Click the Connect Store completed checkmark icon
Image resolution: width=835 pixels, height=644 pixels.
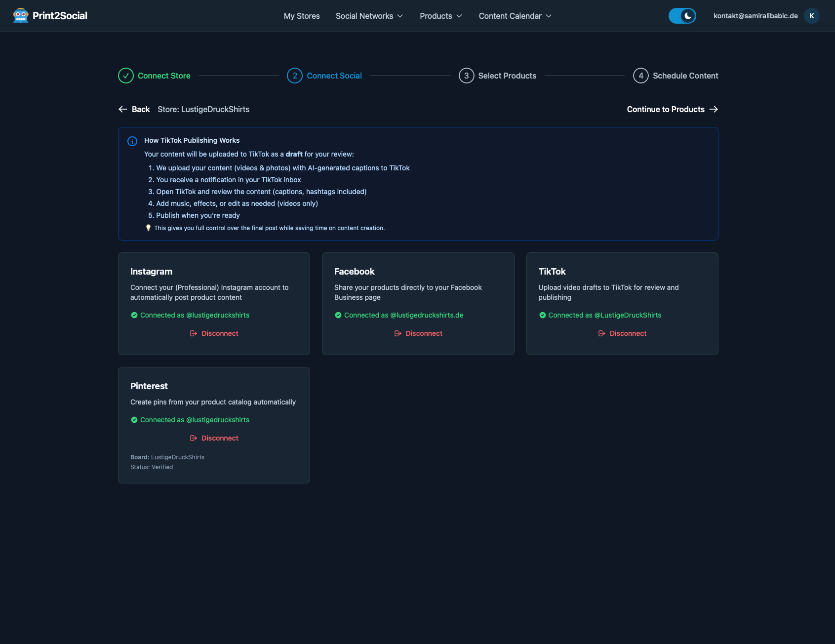126,76
